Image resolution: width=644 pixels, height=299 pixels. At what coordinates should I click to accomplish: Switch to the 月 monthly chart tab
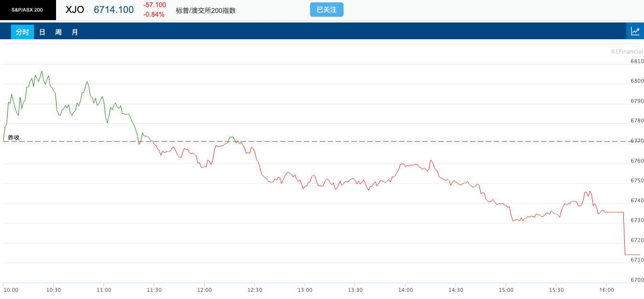pos(75,32)
